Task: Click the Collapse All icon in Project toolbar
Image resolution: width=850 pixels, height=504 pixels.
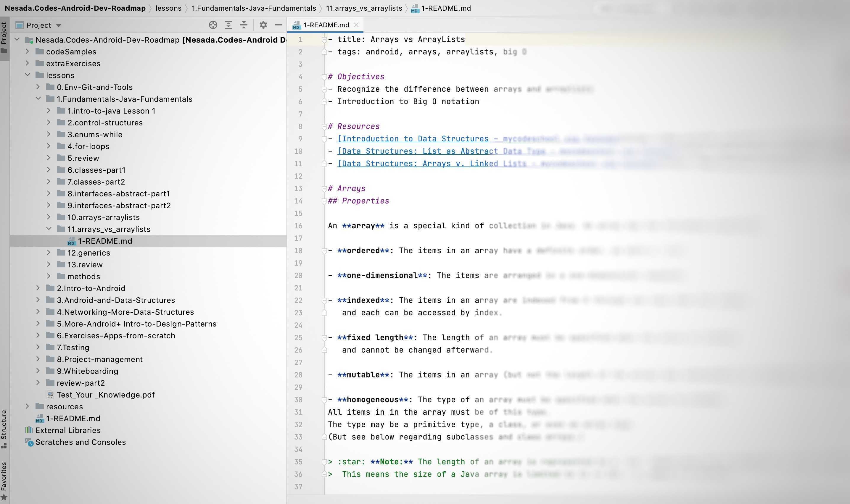Action: point(244,25)
